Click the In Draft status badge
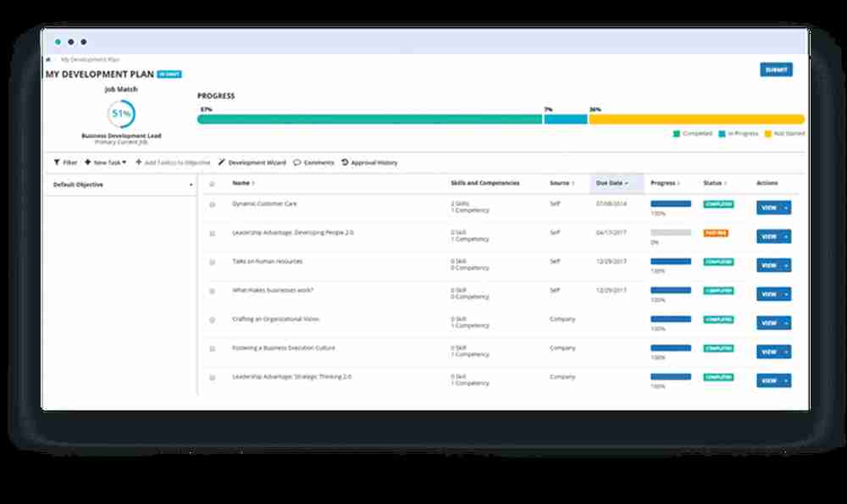This screenshot has width=847, height=504. [x=169, y=75]
